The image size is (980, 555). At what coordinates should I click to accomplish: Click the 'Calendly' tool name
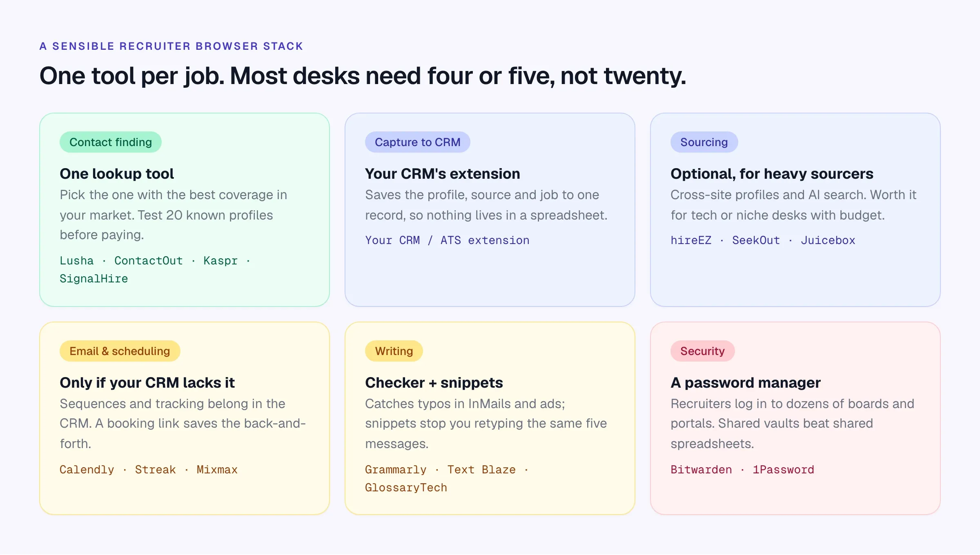(87, 470)
